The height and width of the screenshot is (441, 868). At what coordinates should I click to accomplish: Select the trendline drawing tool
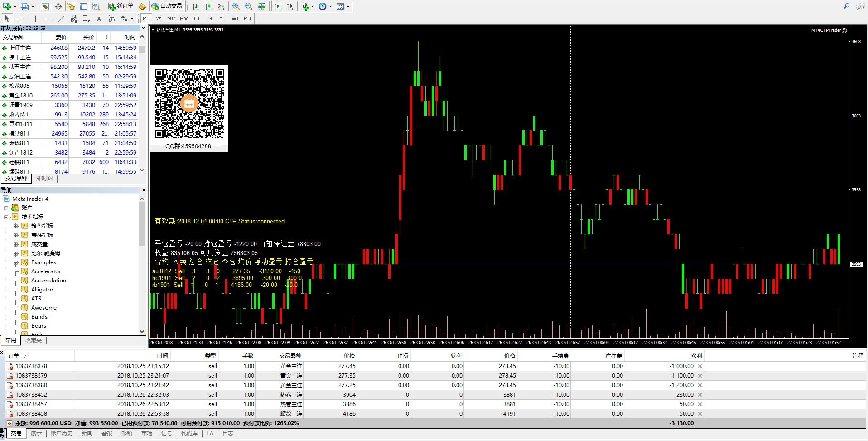coord(61,19)
